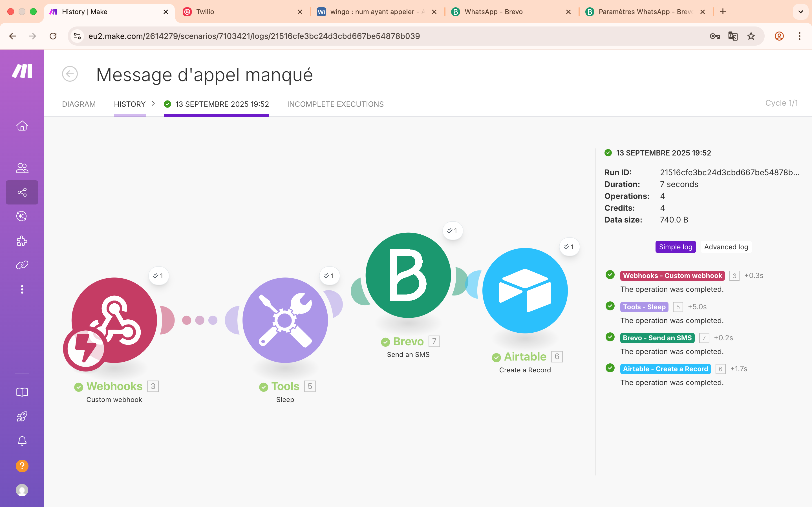Open the notifications bell in the sidebar

(x=22, y=441)
